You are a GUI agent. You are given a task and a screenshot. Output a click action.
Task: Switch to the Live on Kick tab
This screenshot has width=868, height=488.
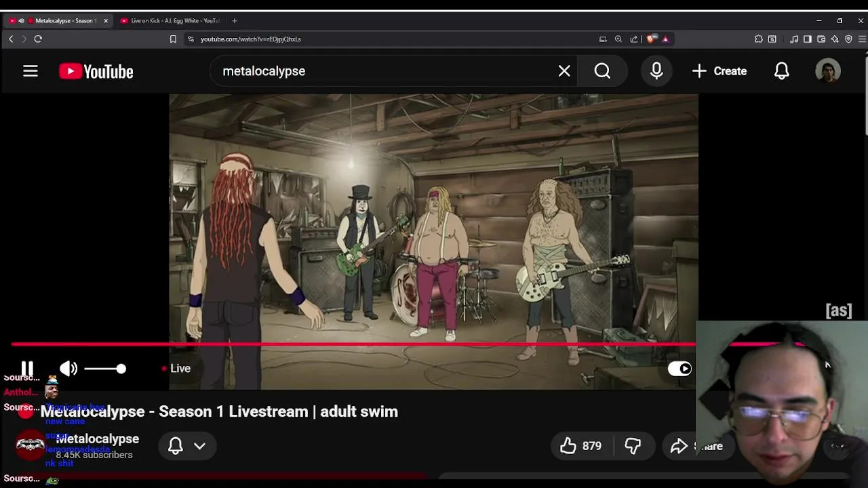(x=170, y=21)
